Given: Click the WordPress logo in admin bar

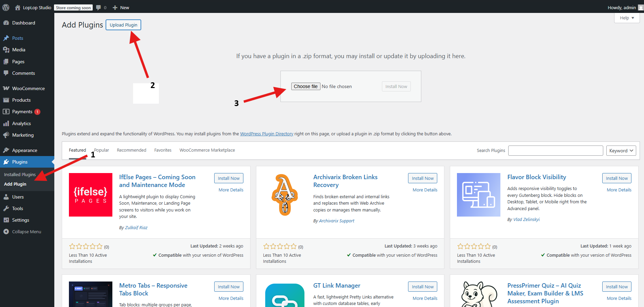Looking at the screenshot, I should pyautogui.click(x=5, y=7).
